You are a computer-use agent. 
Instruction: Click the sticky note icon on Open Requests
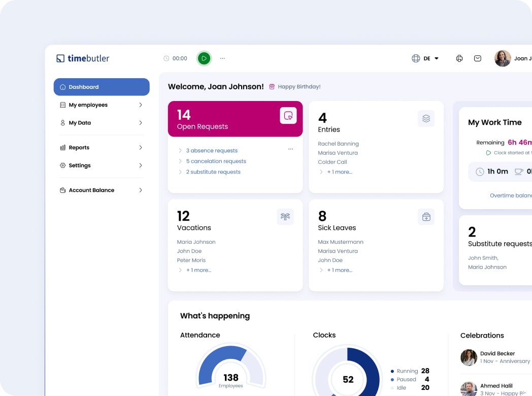point(288,116)
